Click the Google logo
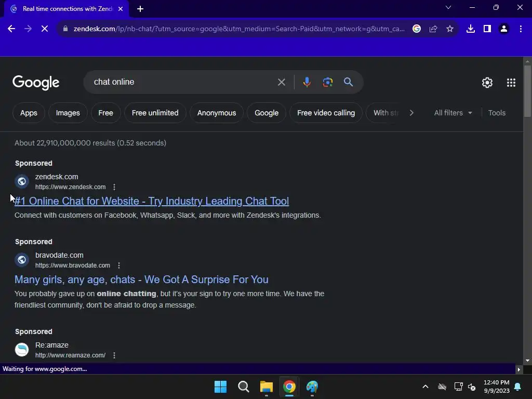The height and width of the screenshot is (399, 532). point(36,83)
